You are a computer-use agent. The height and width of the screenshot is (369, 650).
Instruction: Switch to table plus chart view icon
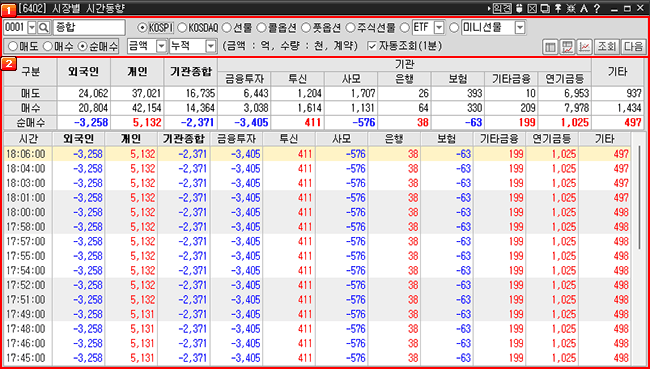pos(567,47)
